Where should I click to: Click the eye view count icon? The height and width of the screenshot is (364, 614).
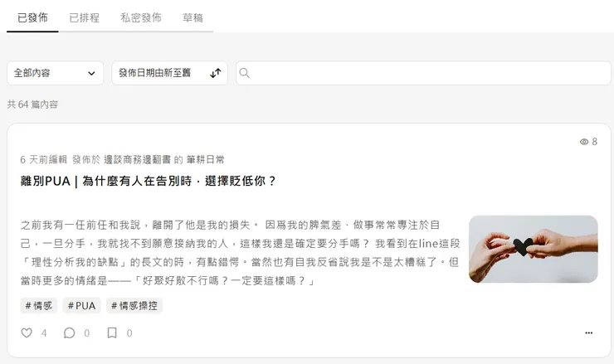click(584, 142)
